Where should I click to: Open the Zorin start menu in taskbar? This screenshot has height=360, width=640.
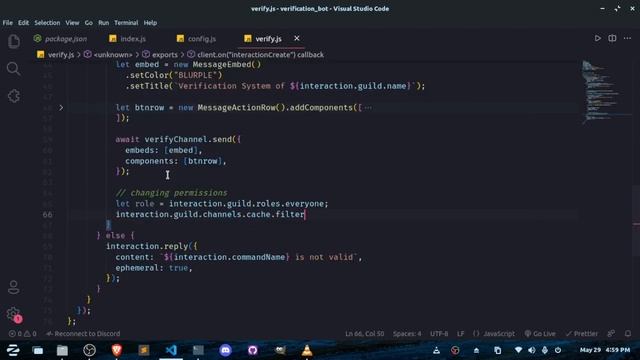click(x=13, y=350)
